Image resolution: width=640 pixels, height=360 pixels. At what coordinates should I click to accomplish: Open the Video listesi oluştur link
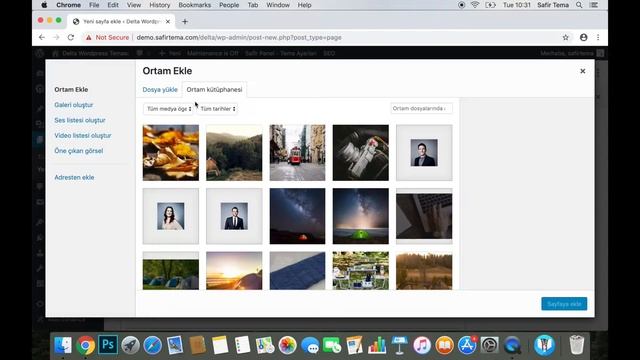(x=82, y=136)
